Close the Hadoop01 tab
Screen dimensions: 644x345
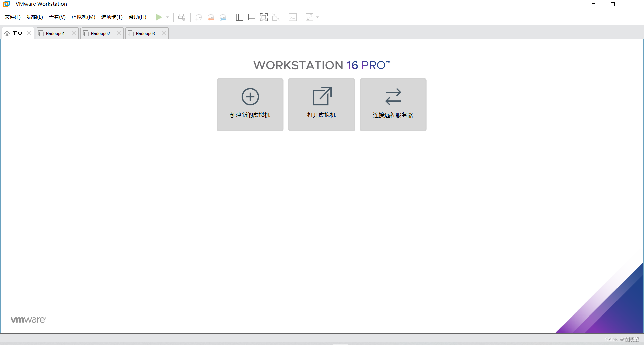(74, 33)
